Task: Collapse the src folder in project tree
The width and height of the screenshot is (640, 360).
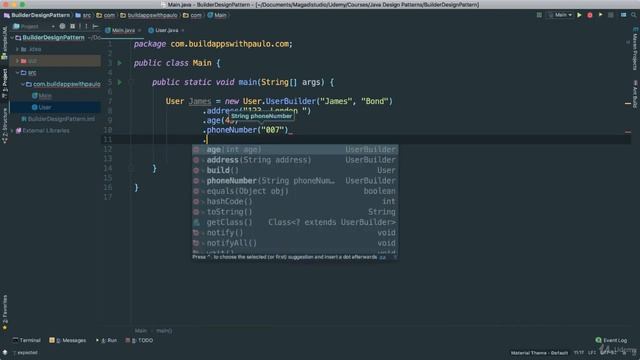Action: coord(18,73)
